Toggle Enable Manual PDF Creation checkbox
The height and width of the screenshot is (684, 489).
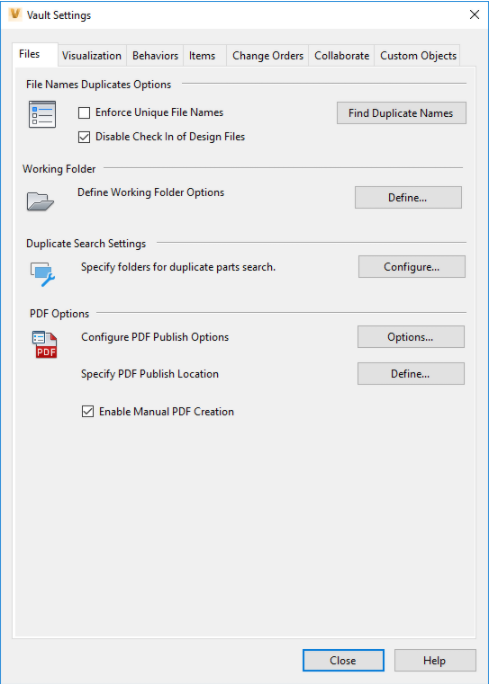tap(88, 411)
